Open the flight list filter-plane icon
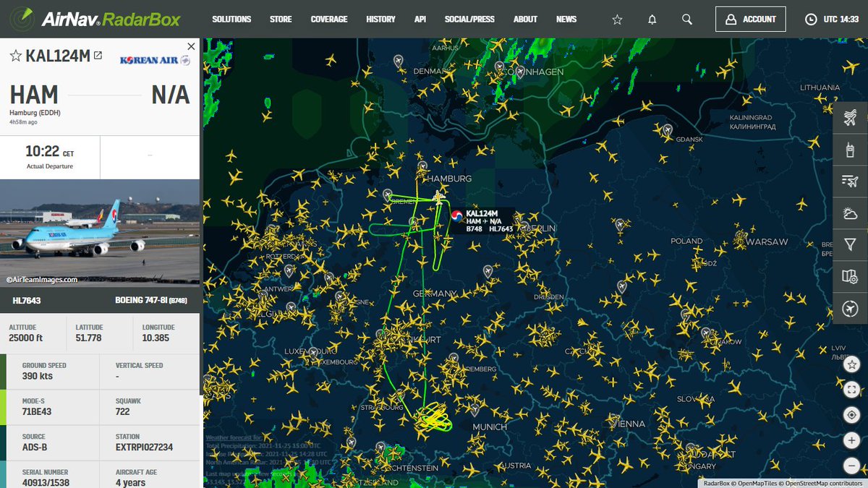The image size is (868, 488). [851, 182]
